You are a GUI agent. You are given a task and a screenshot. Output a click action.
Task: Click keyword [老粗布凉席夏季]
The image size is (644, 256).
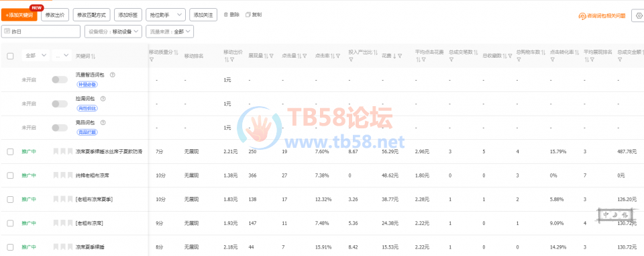pos(94,199)
